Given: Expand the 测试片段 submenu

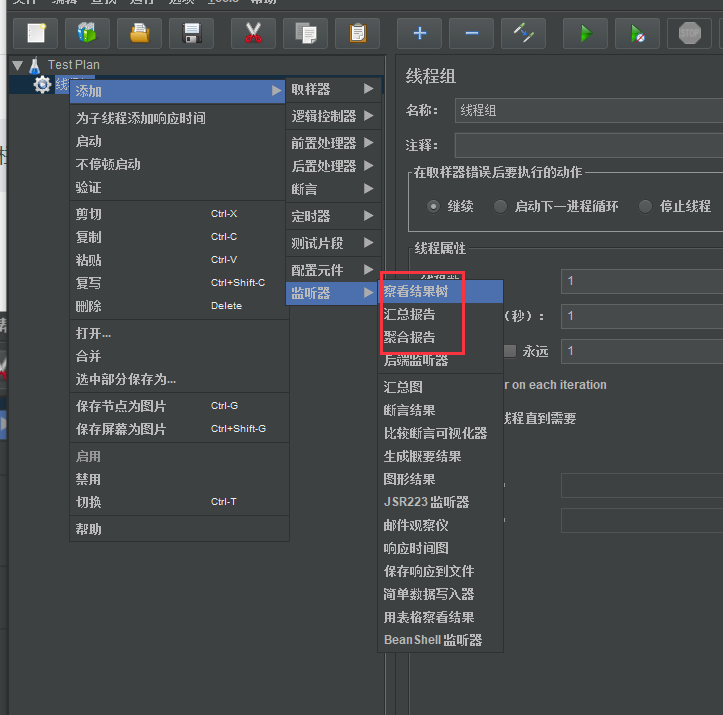Looking at the screenshot, I should click(x=333, y=243).
